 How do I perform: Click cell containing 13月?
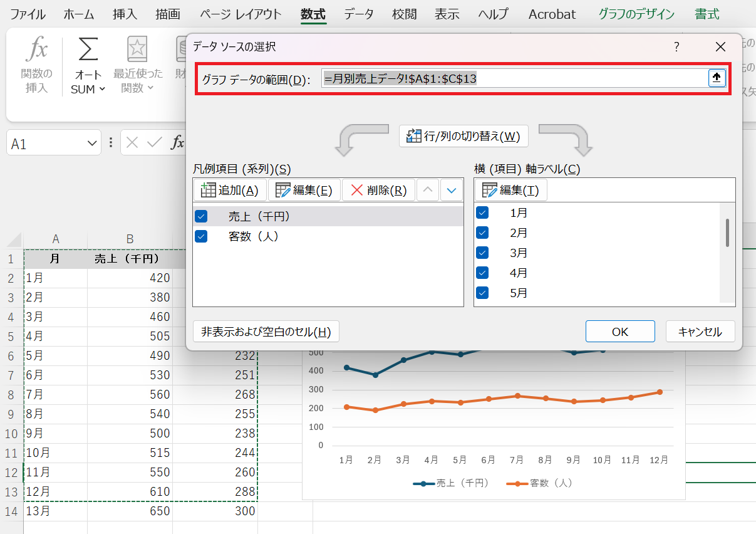click(x=56, y=511)
